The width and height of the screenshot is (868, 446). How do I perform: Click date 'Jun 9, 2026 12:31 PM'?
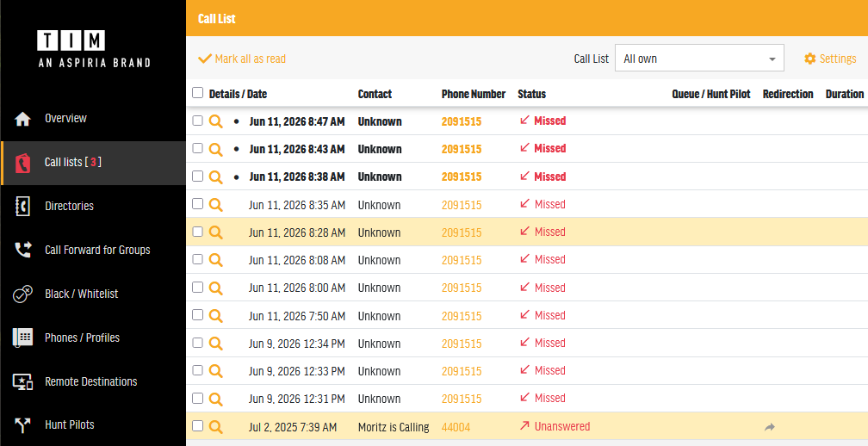pyautogui.click(x=297, y=399)
